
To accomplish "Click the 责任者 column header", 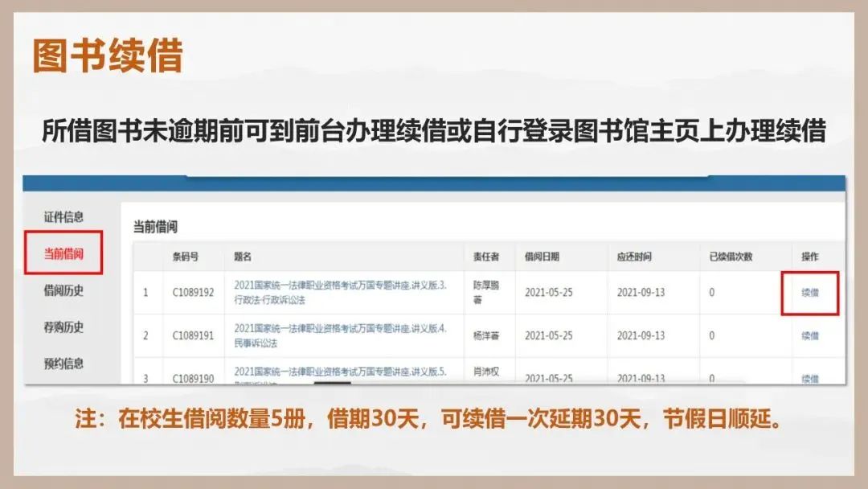I will pos(486,257).
